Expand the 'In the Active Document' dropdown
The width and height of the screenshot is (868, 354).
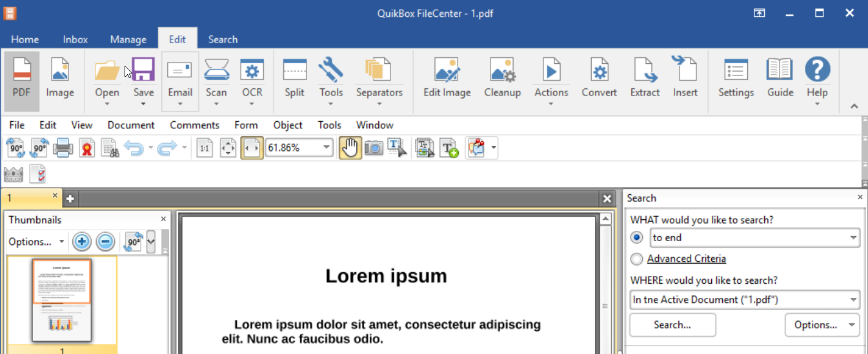pos(854,300)
